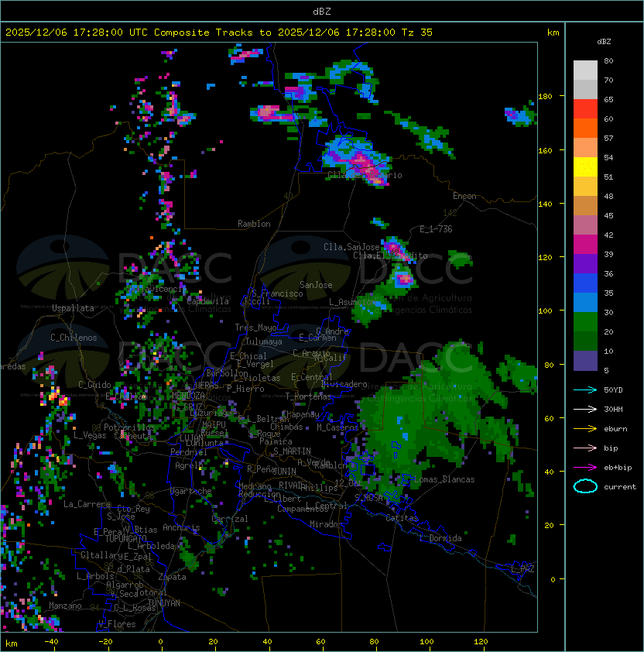The height and width of the screenshot is (652, 644).
Task: Click the 'S_Francisco' map label
Action: [277, 293]
